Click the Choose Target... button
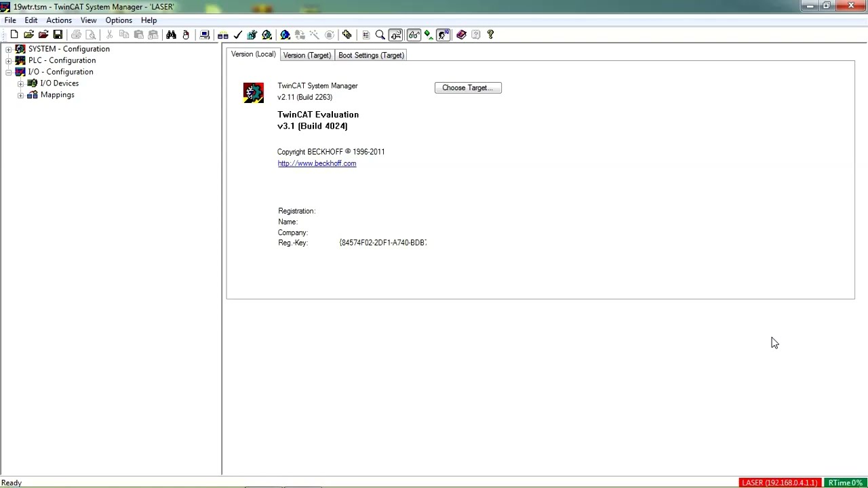The image size is (868, 488). click(x=468, y=87)
